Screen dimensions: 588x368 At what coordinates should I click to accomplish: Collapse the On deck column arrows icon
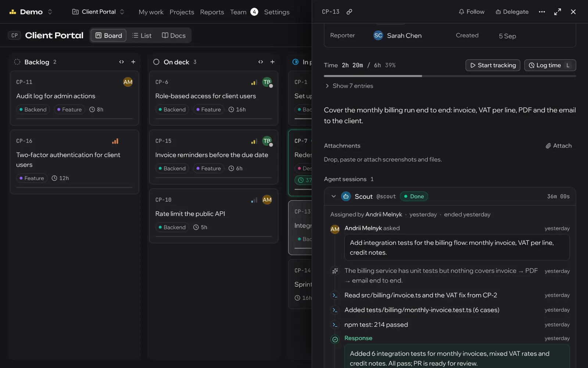(x=261, y=62)
